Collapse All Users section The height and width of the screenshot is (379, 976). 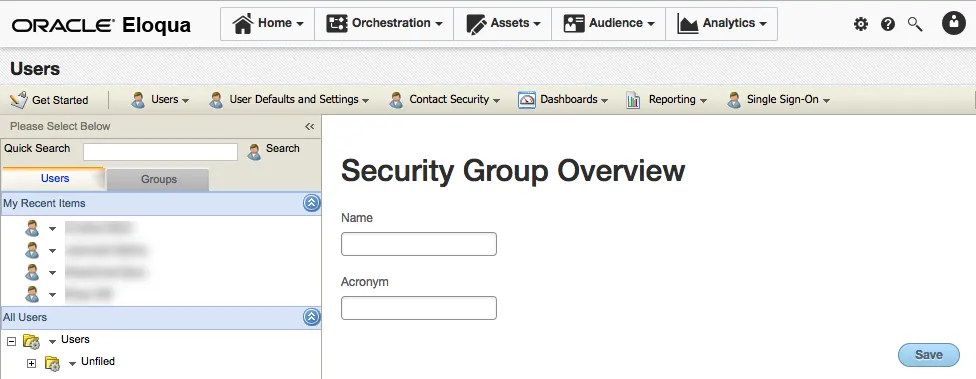point(312,317)
